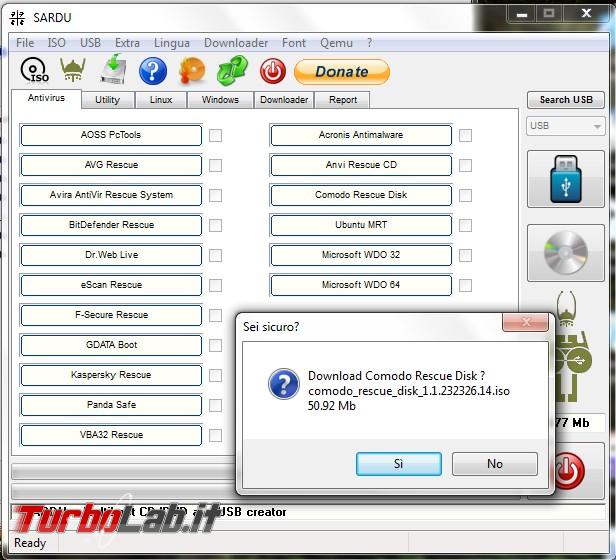Expand the USB drive dropdown
Viewport: 616px width, 560px height.
(566, 126)
